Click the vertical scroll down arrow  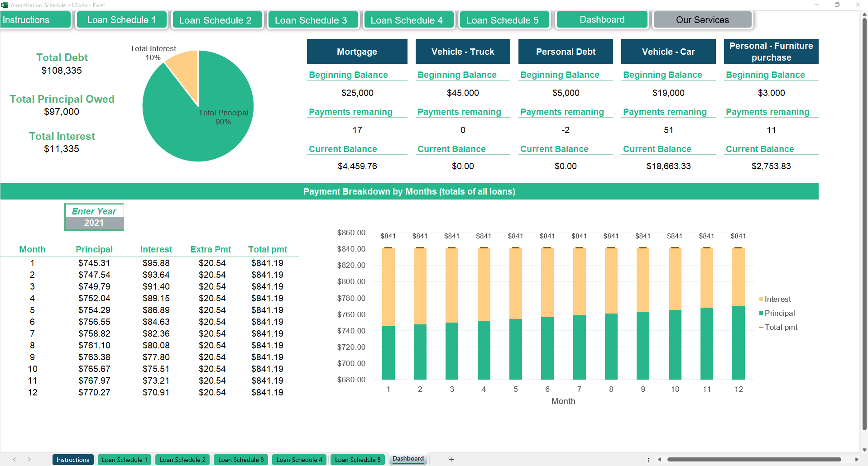click(864, 450)
